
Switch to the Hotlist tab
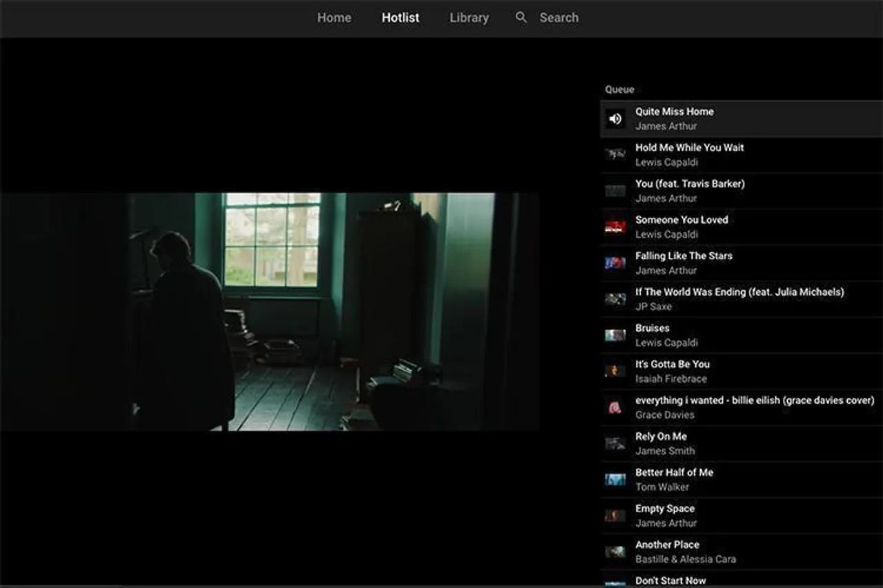click(x=400, y=18)
